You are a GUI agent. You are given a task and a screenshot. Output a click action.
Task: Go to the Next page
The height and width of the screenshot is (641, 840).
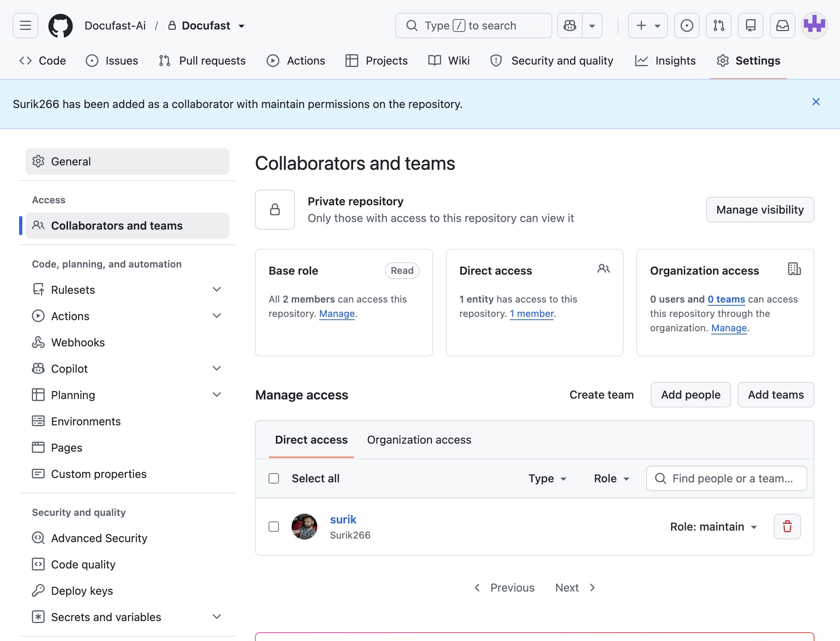tap(575, 588)
